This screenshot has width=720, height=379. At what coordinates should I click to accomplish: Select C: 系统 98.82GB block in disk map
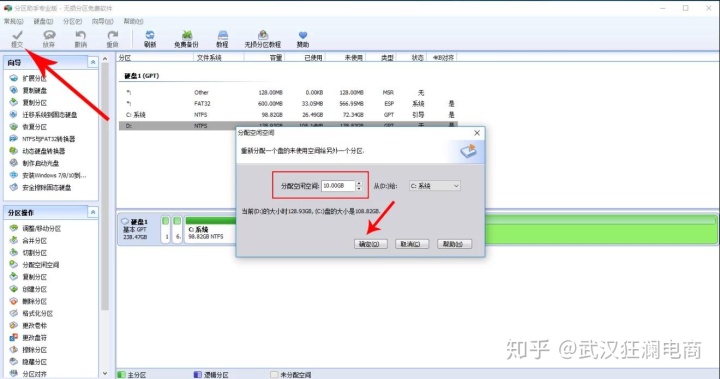(x=210, y=229)
